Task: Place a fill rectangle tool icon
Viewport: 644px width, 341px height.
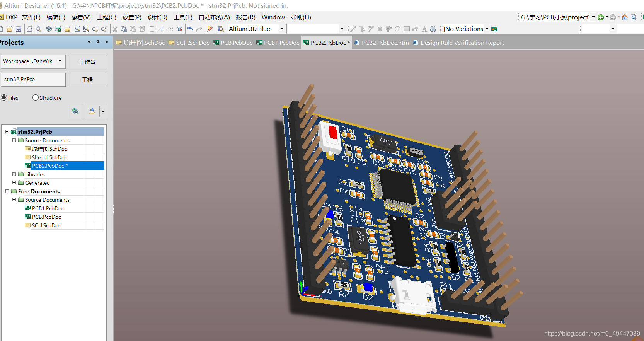Action: (407, 29)
